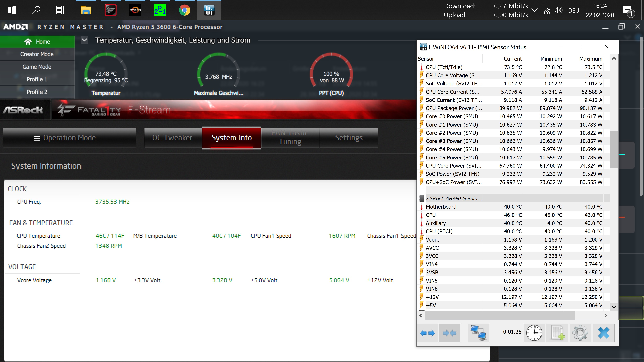The height and width of the screenshot is (362, 644).
Task: Close HWiNFO64 sensors with blue X button
Action: (604, 333)
